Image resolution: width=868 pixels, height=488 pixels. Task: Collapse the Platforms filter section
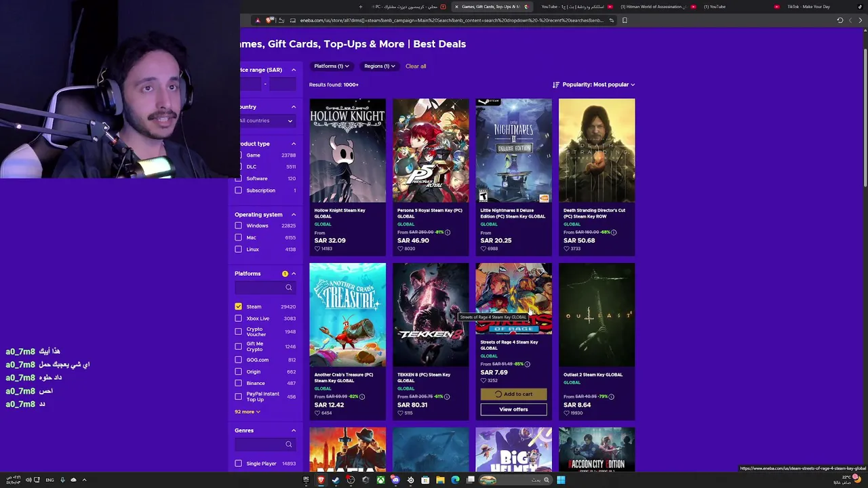pos(294,274)
